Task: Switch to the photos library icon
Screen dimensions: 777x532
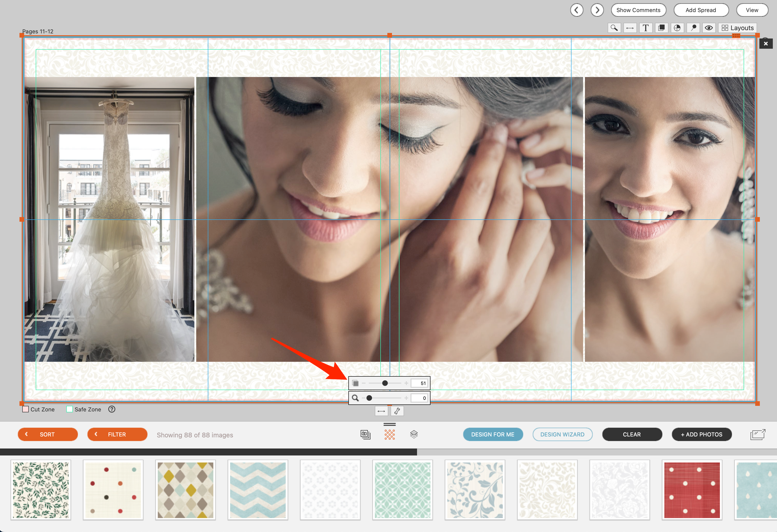Action: tap(366, 434)
